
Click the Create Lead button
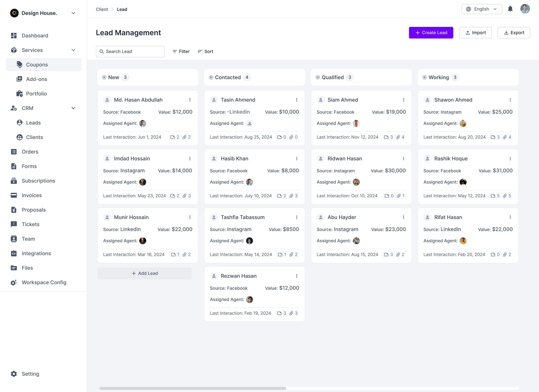[431, 32]
